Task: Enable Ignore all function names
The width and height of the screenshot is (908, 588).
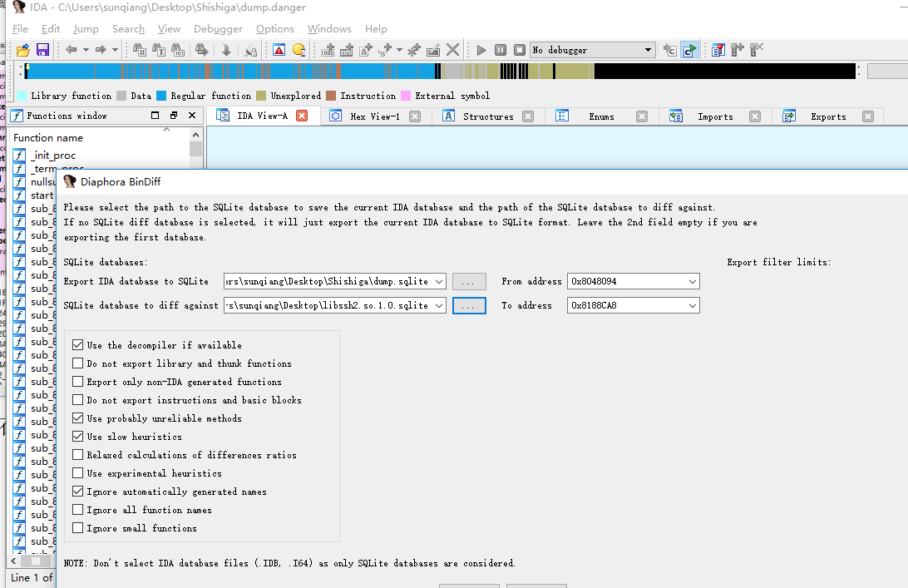Action: tap(77, 510)
